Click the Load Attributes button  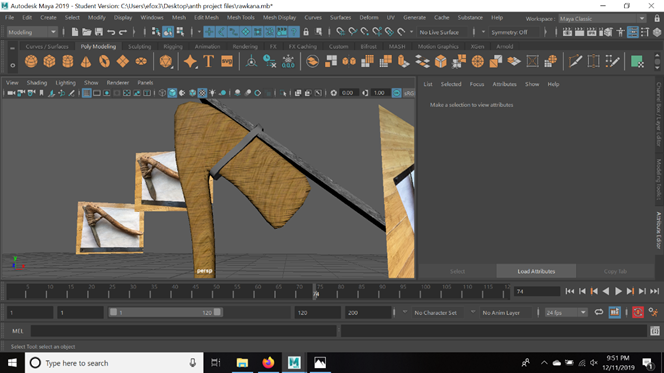click(536, 271)
